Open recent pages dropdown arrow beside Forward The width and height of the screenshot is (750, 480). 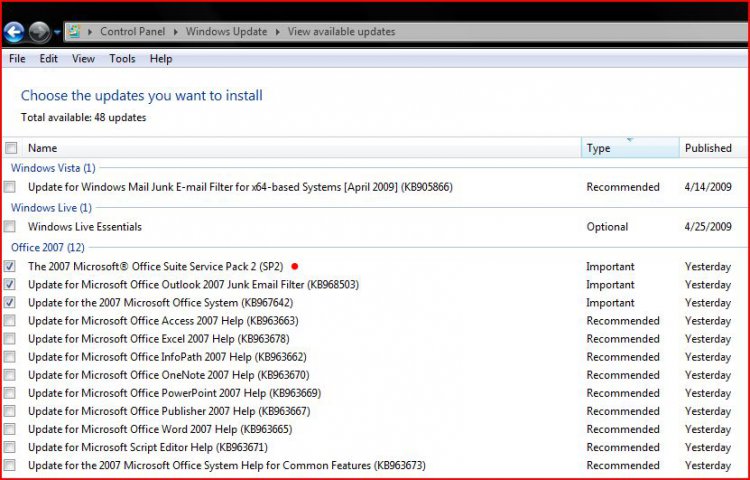[57, 33]
